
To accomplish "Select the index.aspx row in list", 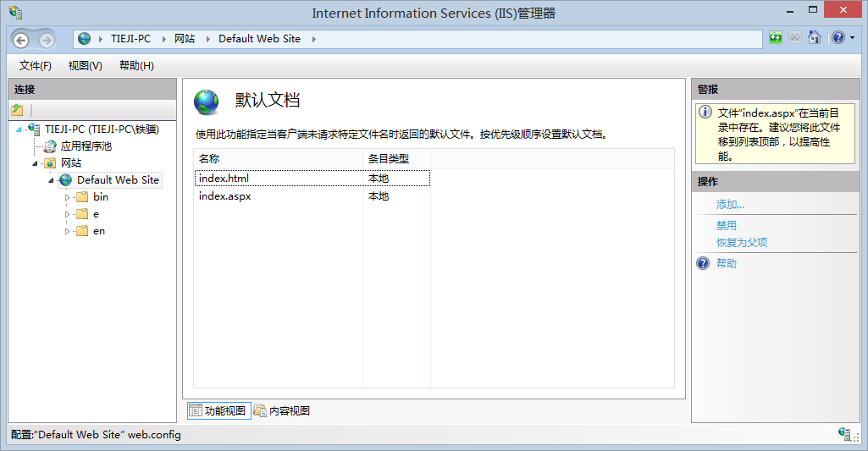I will (x=225, y=196).
